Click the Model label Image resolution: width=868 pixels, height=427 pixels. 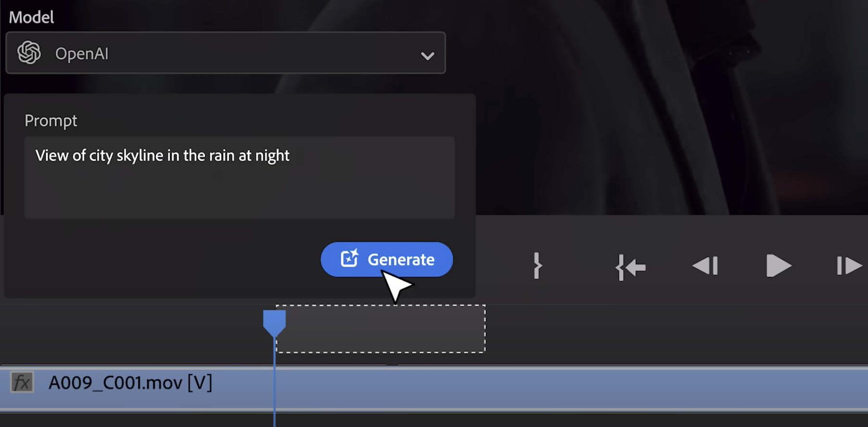click(31, 17)
